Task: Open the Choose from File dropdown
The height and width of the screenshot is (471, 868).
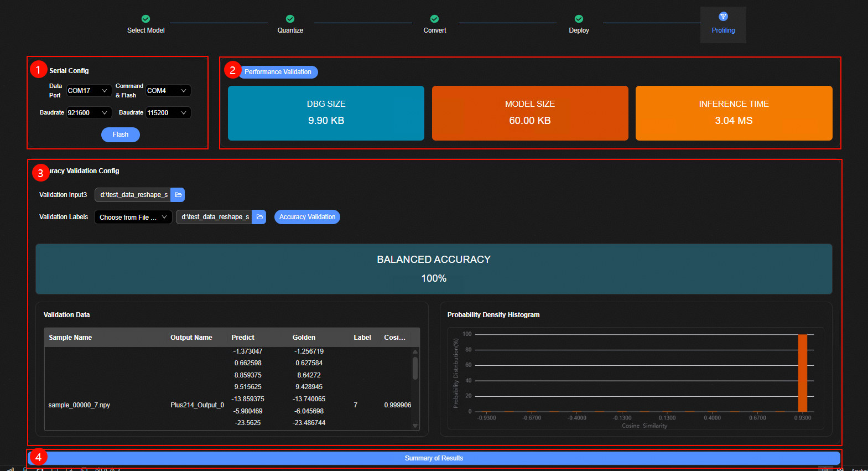Action: click(x=133, y=218)
